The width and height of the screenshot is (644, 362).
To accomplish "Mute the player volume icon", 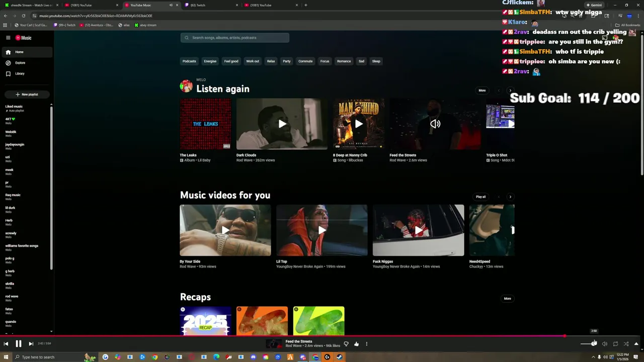I will tap(605, 344).
